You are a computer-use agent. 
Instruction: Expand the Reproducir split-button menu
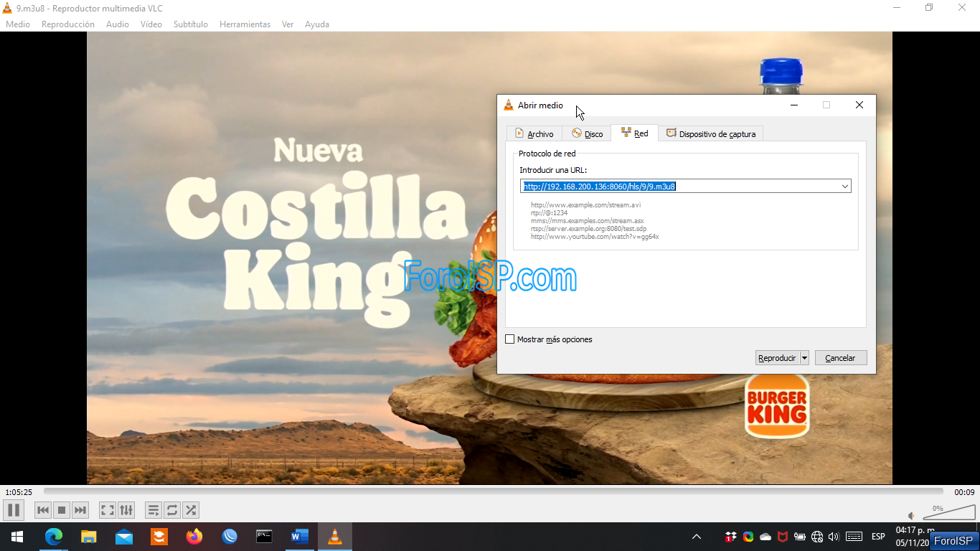click(x=804, y=357)
